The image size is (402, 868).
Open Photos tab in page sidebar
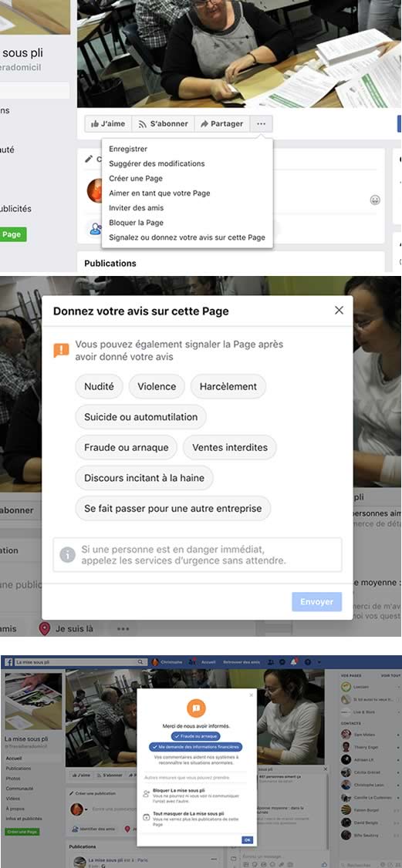click(13, 779)
